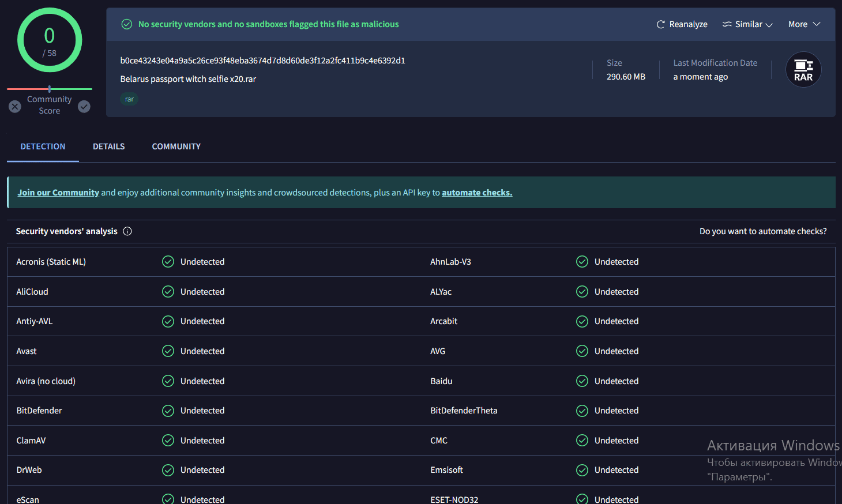This screenshot has height=504, width=842.
Task: Click the eScan vendor name
Action: (28, 499)
